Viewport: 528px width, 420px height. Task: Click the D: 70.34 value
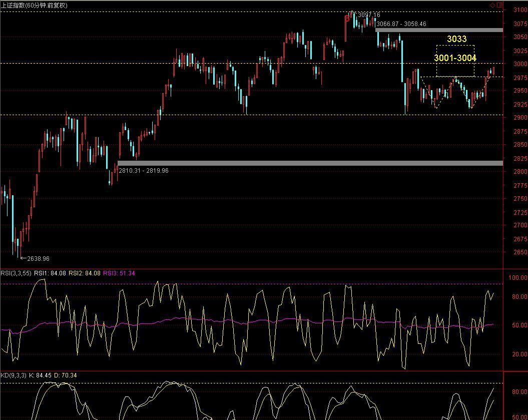[66, 375]
